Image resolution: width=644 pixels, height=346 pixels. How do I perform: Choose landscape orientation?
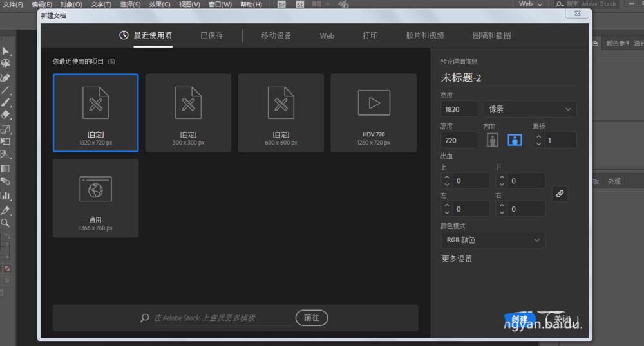coord(515,140)
